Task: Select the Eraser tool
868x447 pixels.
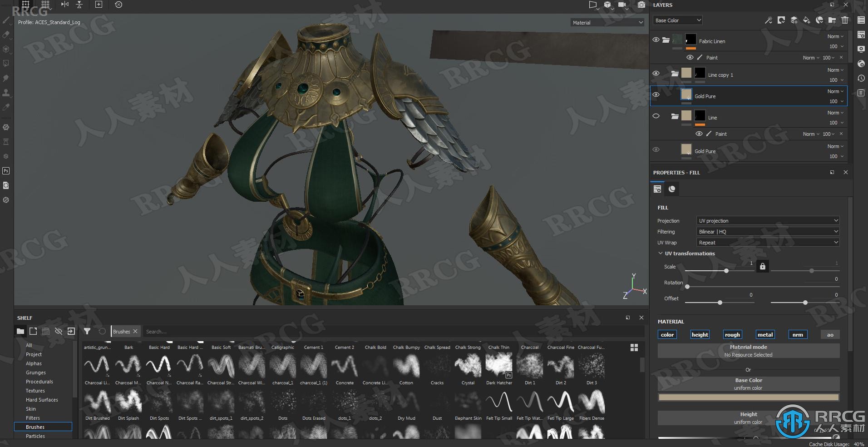Action: pos(6,35)
